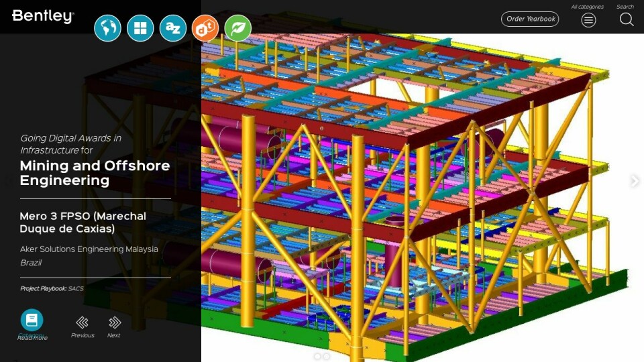The height and width of the screenshot is (362, 644).
Task: Go to the Next project
Action: pyautogui.click(x=115, y=322)
